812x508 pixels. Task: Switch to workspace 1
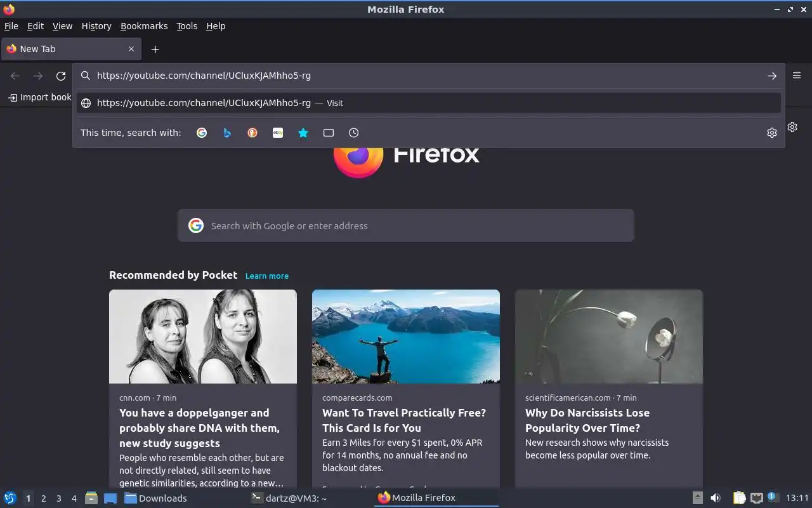tap(28, 498)
